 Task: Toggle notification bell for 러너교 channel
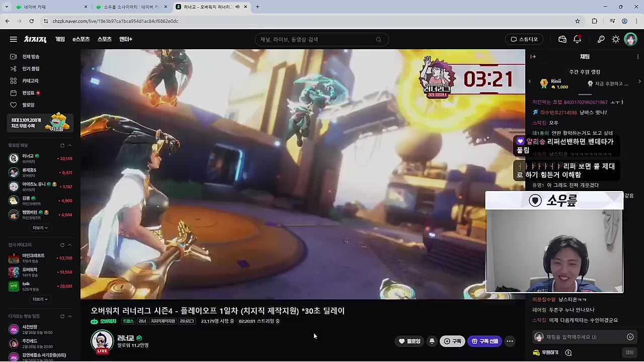(x=432, y=341)
